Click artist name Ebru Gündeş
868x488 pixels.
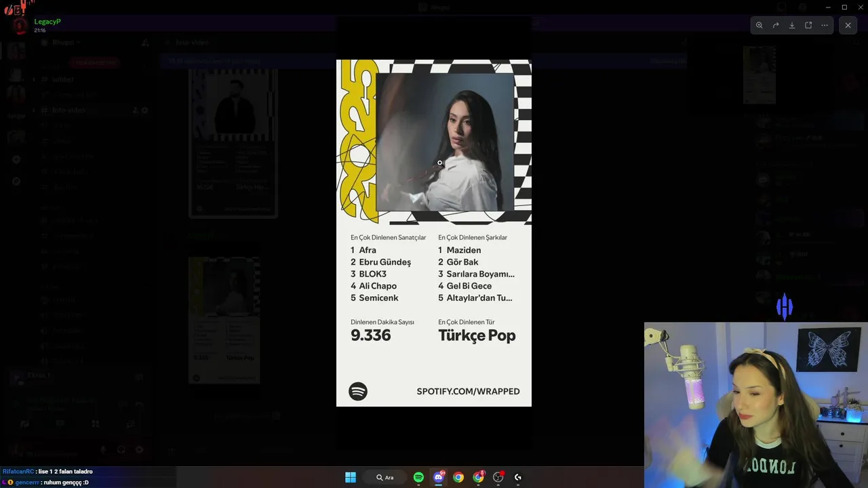385,262
